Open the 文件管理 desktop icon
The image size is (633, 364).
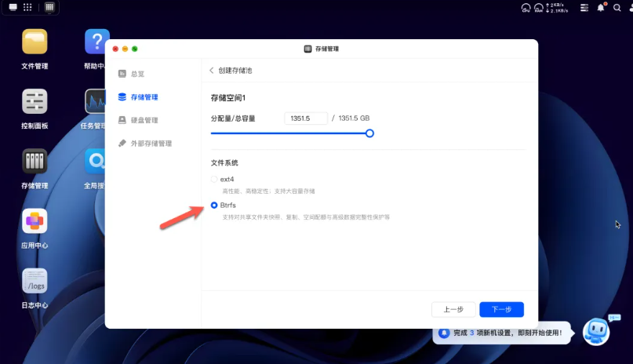(35, 42)
